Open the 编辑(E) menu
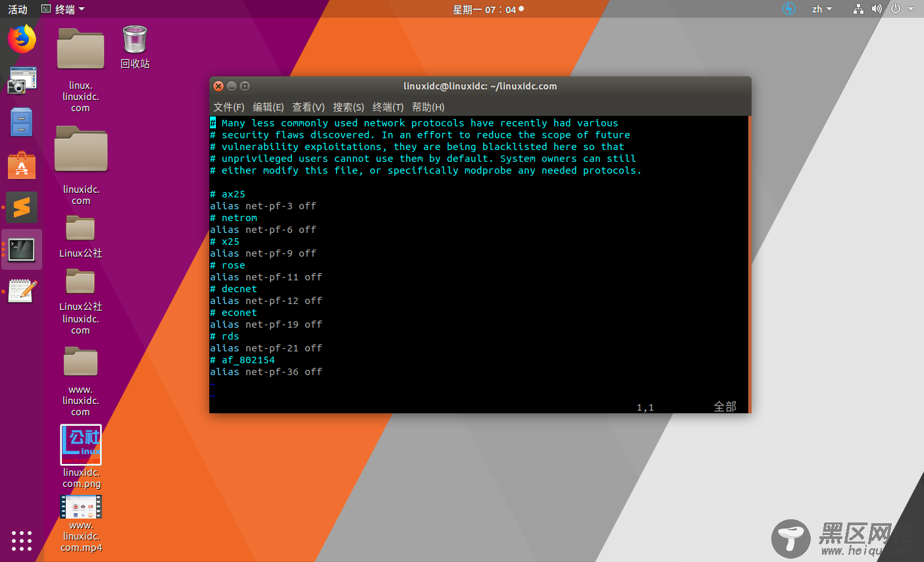Viewport: 924px width, 562px height. [x=268, y=107]
